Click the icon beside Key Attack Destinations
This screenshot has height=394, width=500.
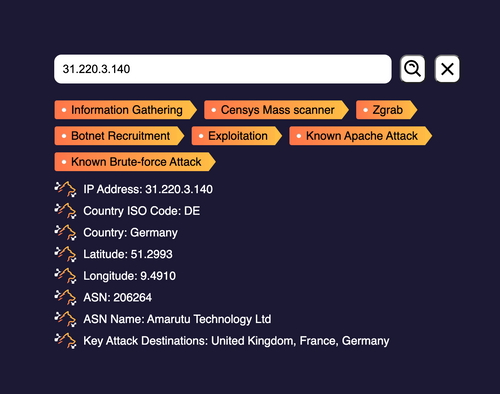[65, 341]
